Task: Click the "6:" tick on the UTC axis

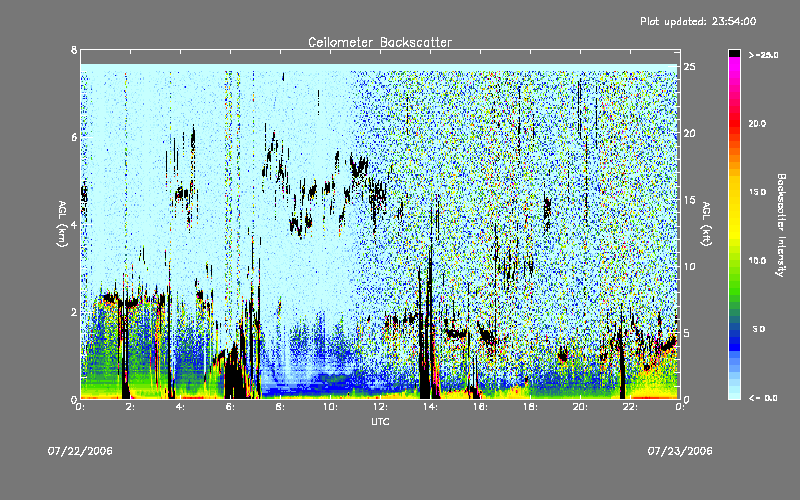Action: pos(231,407)
